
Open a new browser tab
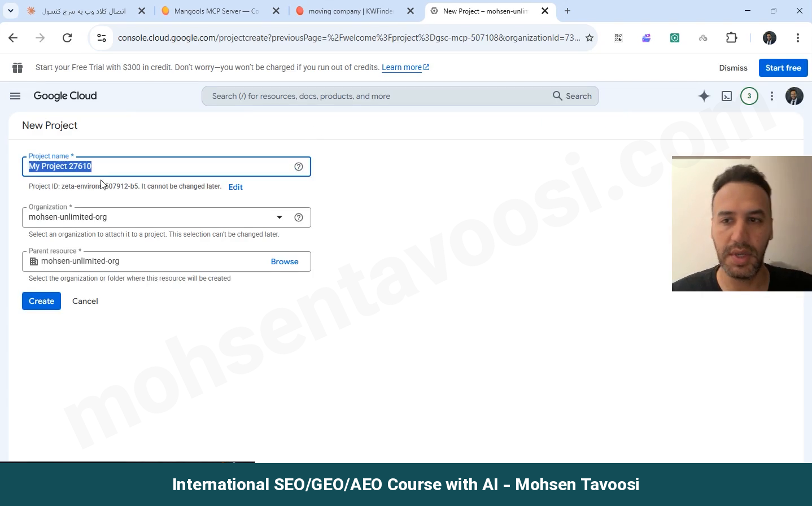coord(567,11)
